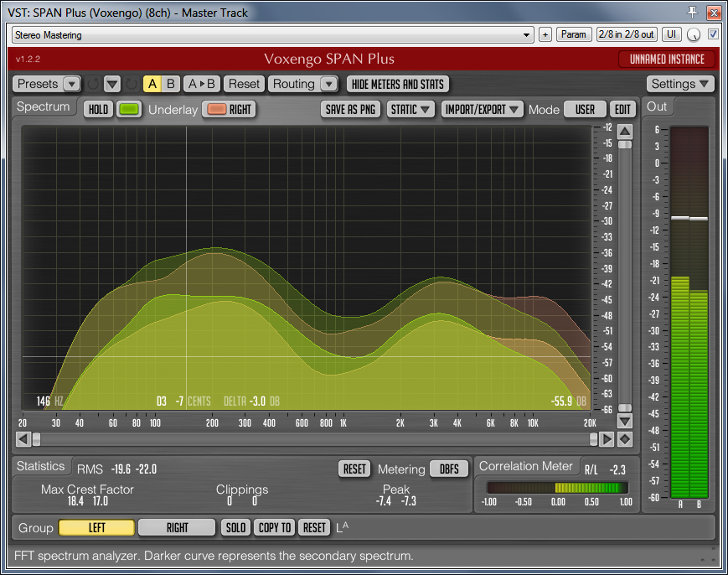
Task: Click the diamond zoom-reset icon
Action: click(625, 439)
